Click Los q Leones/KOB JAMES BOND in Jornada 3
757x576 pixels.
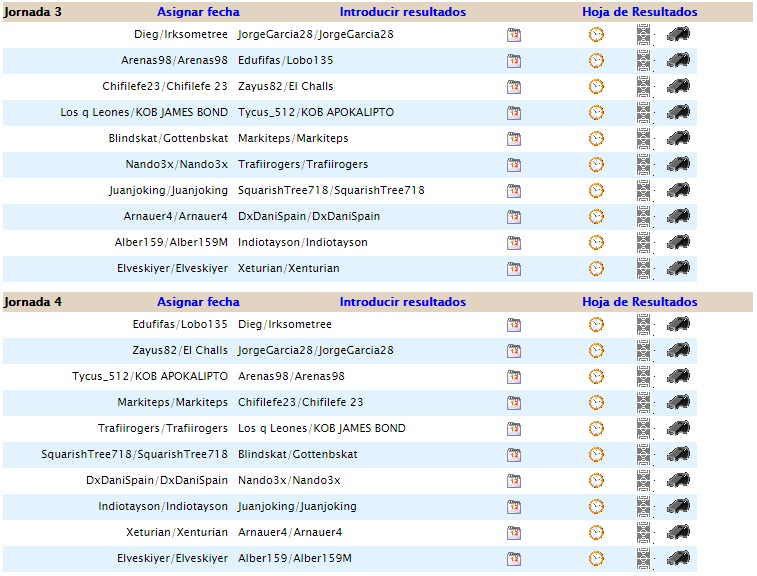144,112
